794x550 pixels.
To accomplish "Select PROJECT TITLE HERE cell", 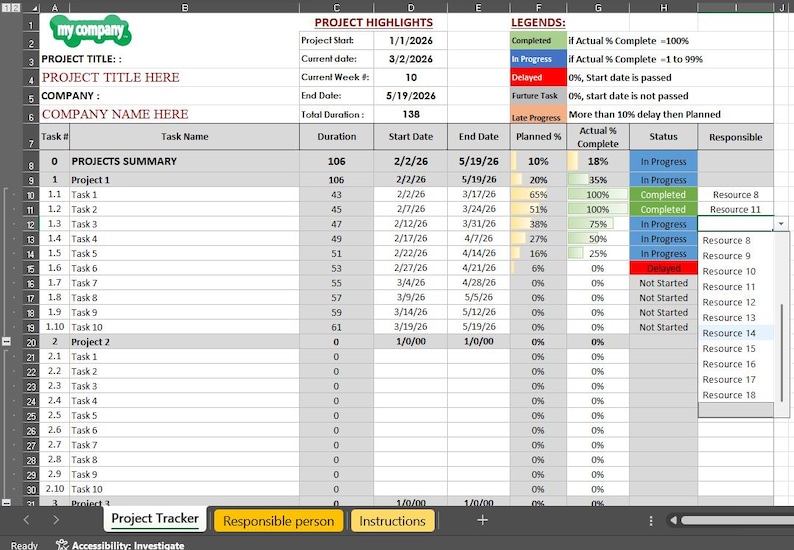I will point(169,77).
